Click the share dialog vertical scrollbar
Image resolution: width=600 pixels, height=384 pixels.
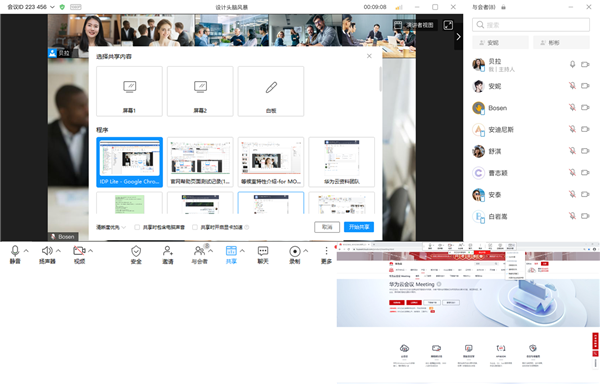tap(380, 79)
